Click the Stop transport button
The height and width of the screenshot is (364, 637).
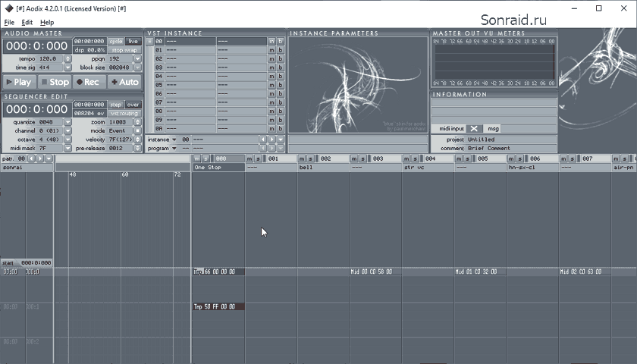(x=55, y=82)
